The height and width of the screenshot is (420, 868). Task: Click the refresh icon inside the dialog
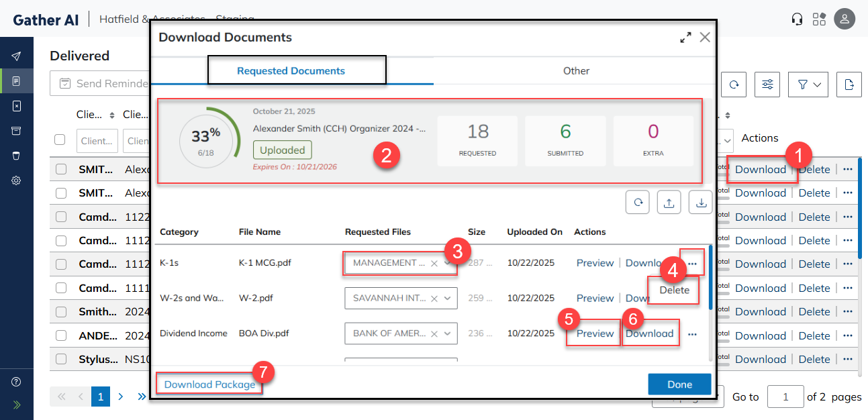click(637, 202)
